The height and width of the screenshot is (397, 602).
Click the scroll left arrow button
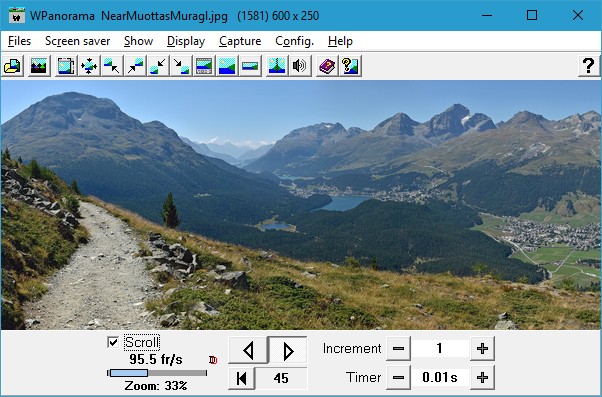click(x=248, y=350)
